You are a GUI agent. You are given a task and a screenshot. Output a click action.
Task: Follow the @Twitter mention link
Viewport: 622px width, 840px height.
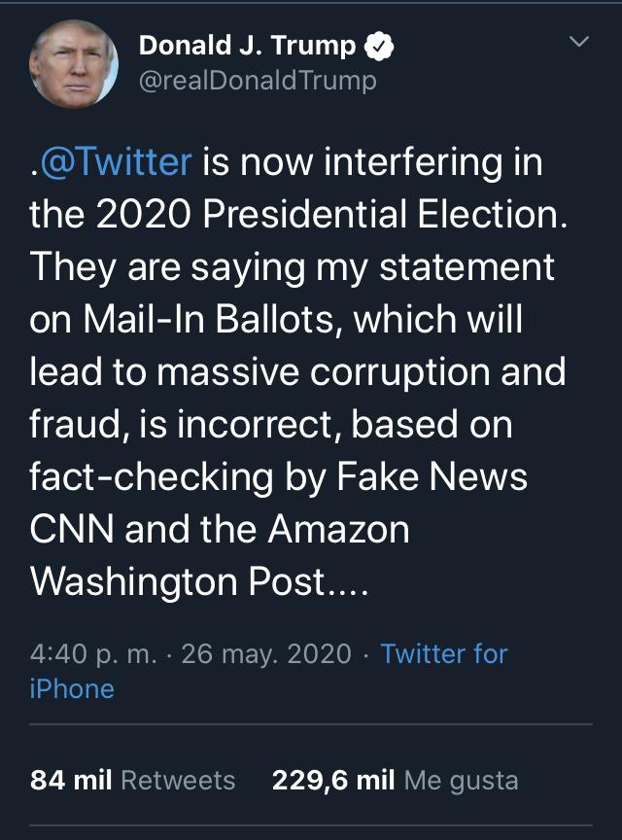click(116, 161)
